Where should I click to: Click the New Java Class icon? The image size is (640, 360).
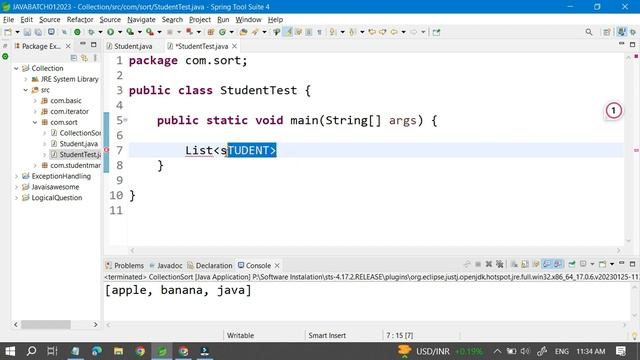pyautogui.click(x=222, y=32)
